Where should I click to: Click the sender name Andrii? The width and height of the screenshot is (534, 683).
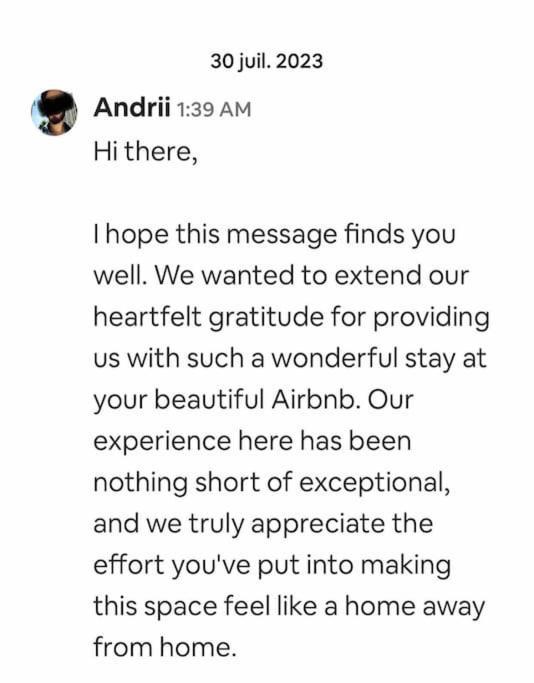coord(132,107)
